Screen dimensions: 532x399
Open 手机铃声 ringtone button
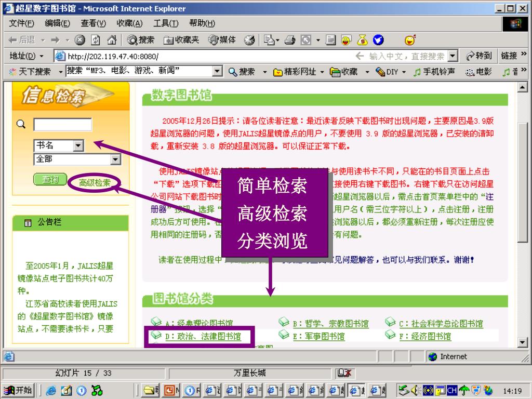pos(434,72)
